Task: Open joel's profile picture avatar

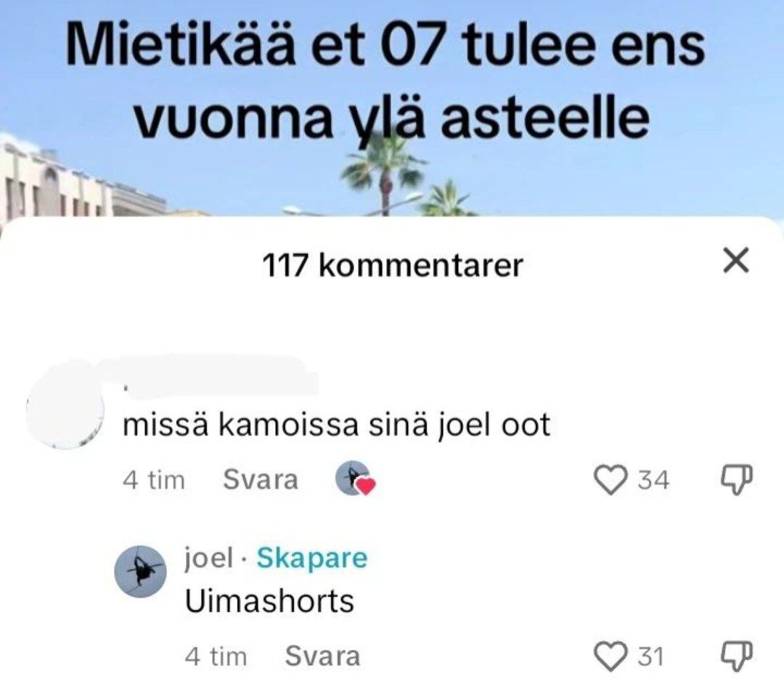Action: coord(140,571)
